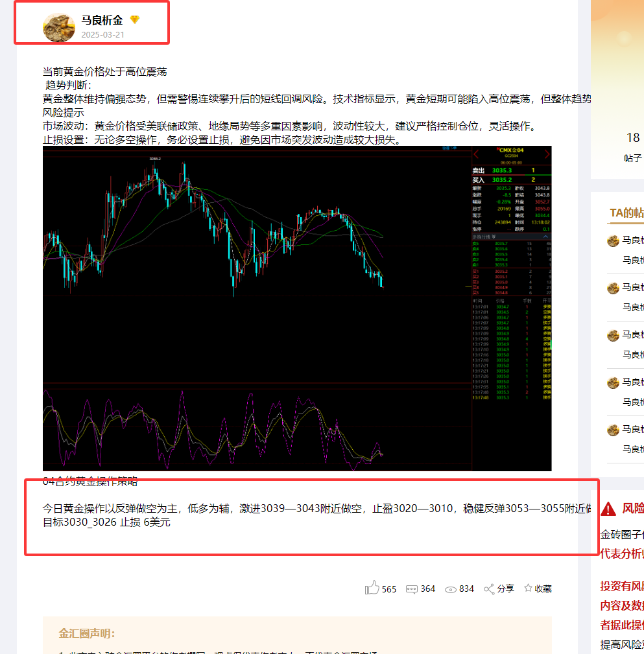The image size is (644, 654).
Task: Click the 今日黄金操作以反弹做空为主 strategy line
Action: [316, 508]
